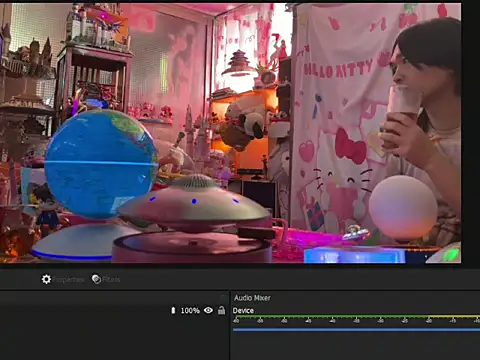
Task: Toggle the source lock icon
Action: 221,310
